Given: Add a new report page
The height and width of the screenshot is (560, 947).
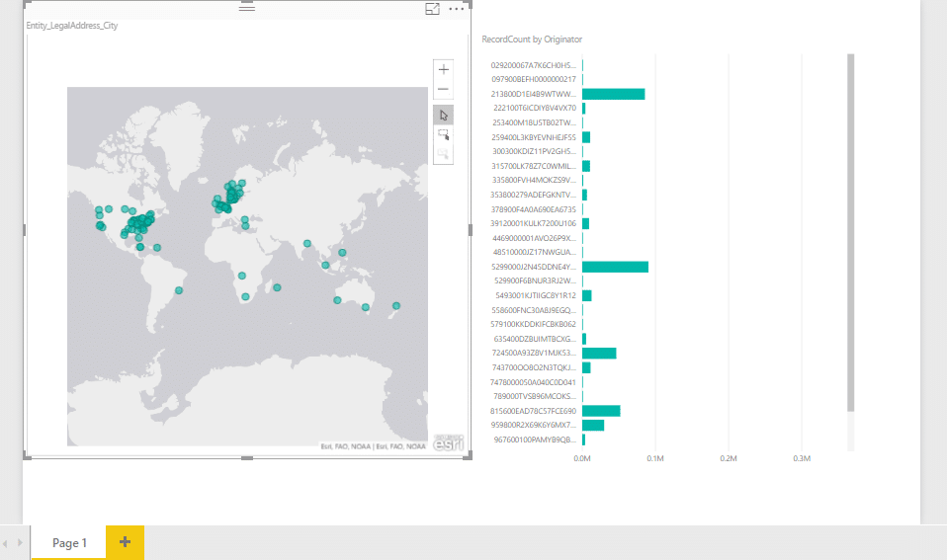Looking at the screenshot, I should (125, 542).
